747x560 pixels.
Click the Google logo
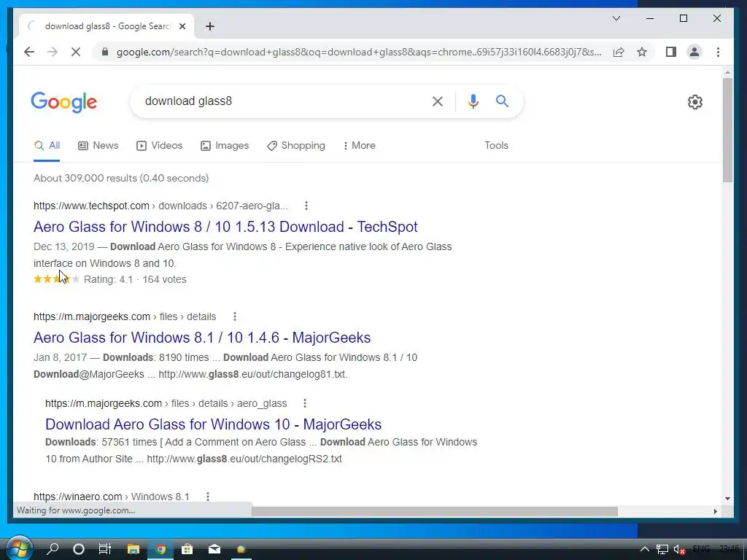click(64, 102)
